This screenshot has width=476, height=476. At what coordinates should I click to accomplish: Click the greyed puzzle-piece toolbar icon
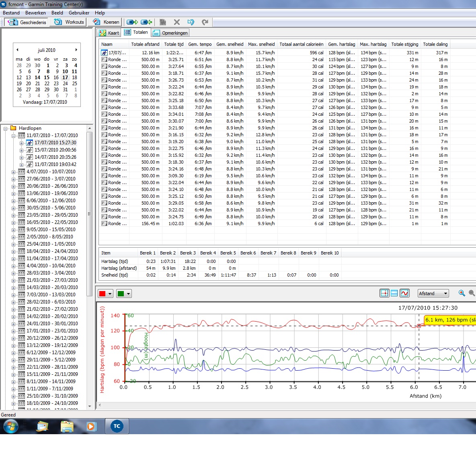pos(163,22)
